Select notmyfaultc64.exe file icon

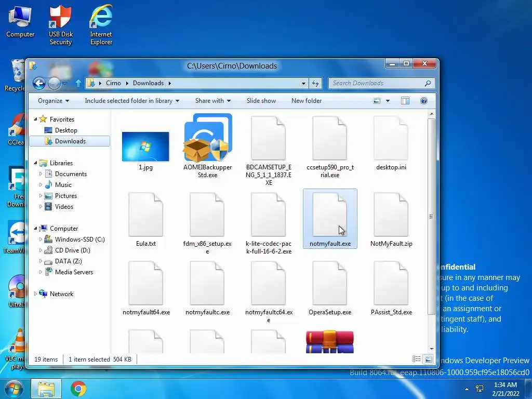(x=269, y=283)
